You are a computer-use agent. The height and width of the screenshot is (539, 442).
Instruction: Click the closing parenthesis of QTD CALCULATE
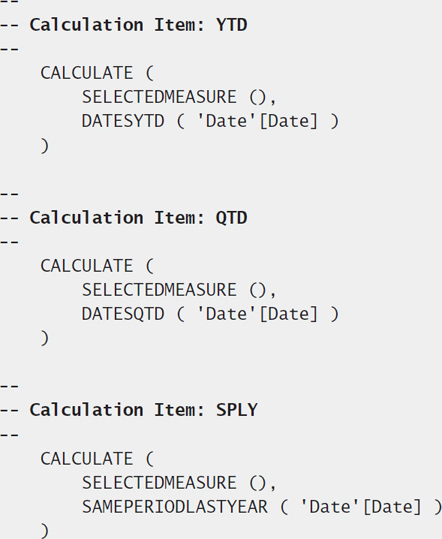tap(45, 339)
